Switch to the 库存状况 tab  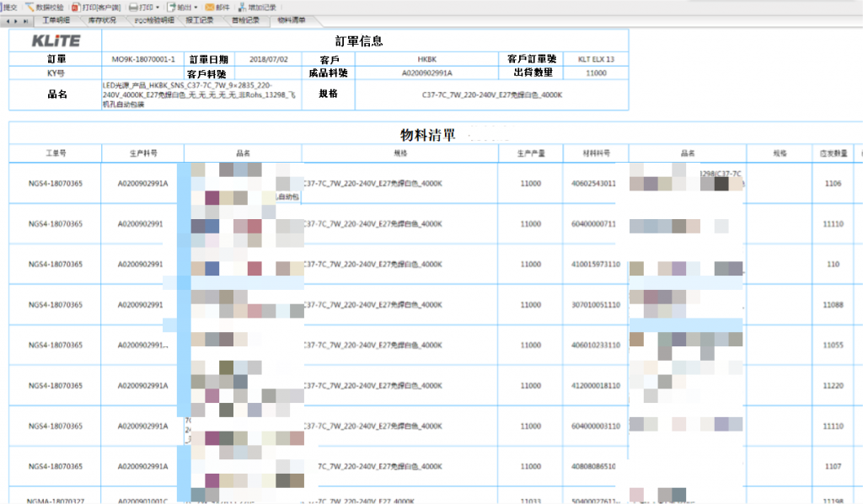tap(102, 20)
